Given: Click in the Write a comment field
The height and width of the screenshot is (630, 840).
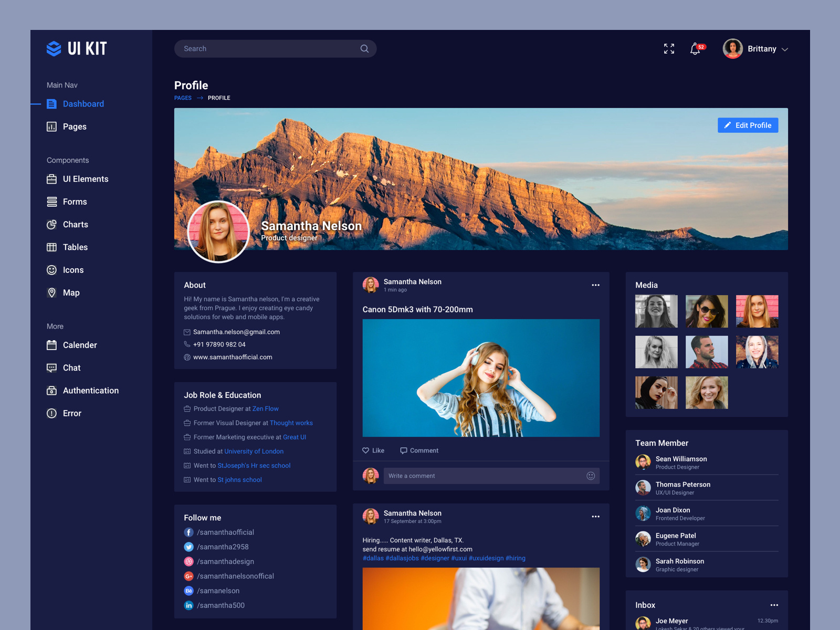Looking at the screenshot, I should click(x=472, y=476).
